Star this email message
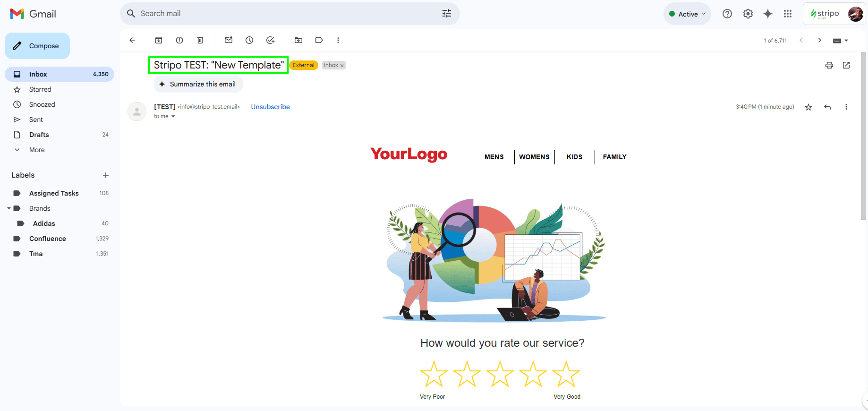This screenshot has width=868, height=411. click(x=808, y=107)
